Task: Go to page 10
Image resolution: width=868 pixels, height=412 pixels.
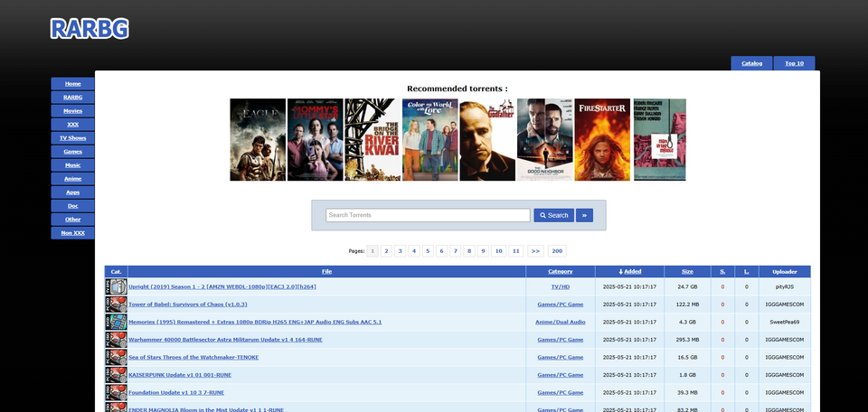Action: tap(498, 251)
